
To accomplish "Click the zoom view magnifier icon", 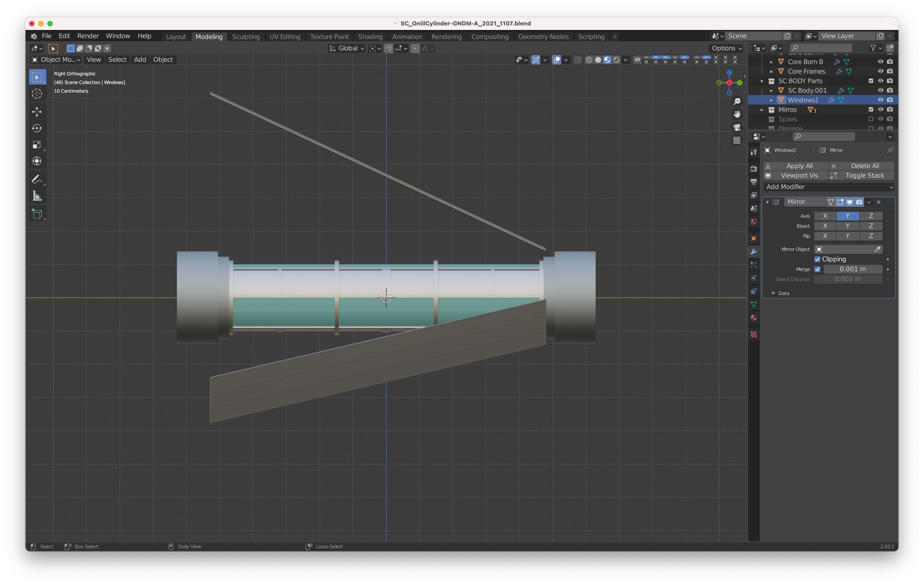I will tap(737, 101).
